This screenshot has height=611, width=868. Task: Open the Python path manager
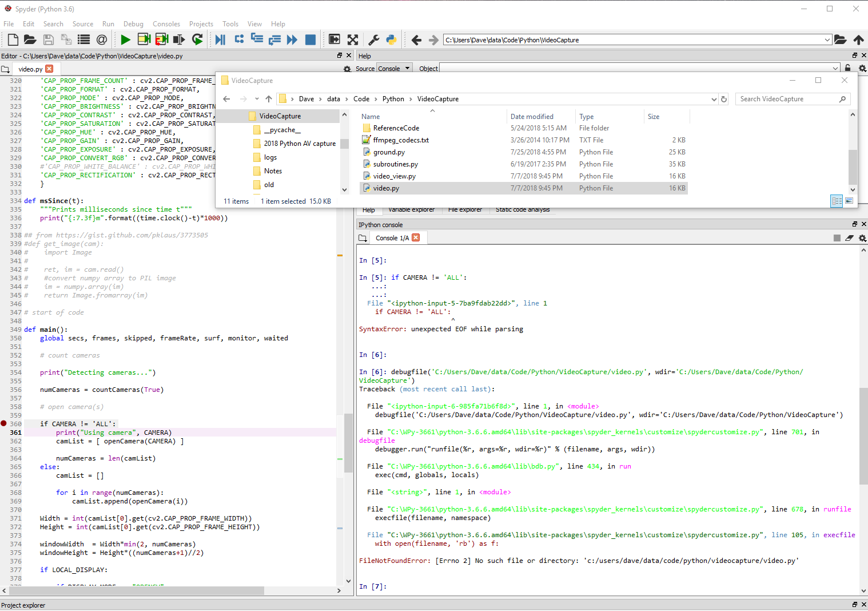click(x=391, y=39)
